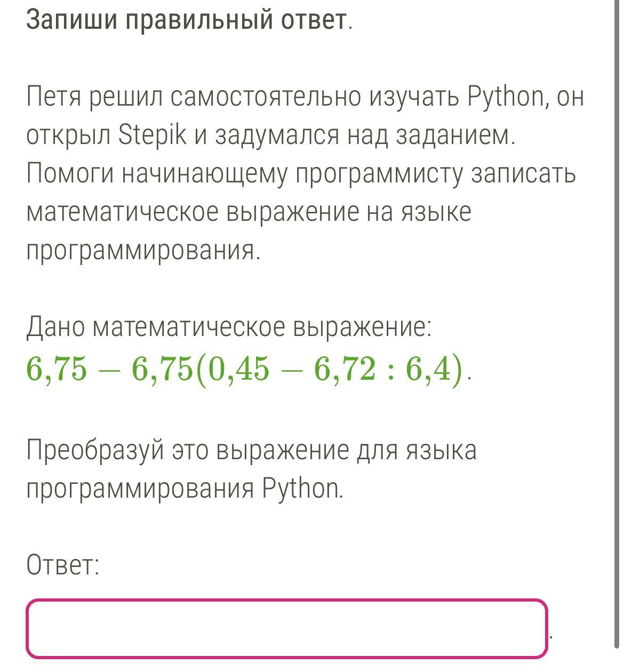Click the number '6,4' in the expression

click(429, 369)
